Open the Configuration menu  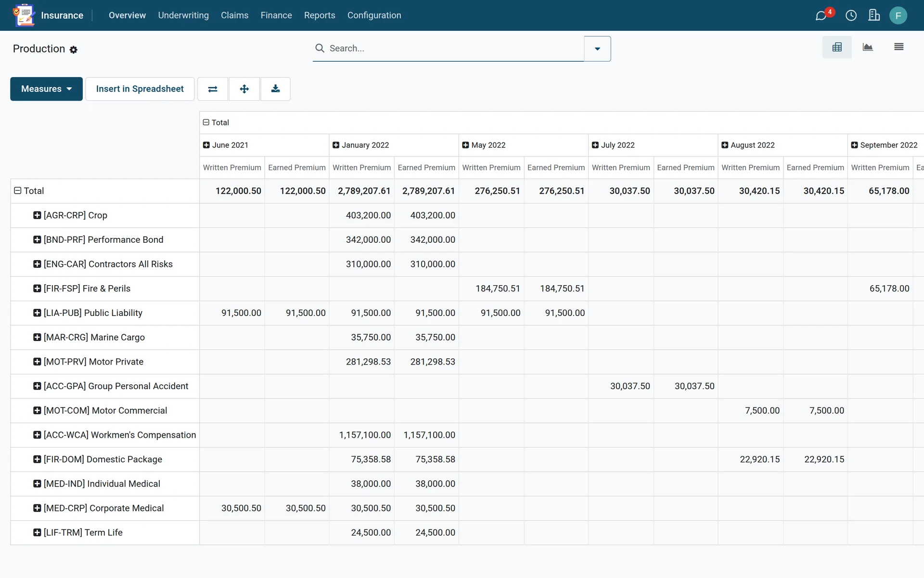[x=374, y=15]
